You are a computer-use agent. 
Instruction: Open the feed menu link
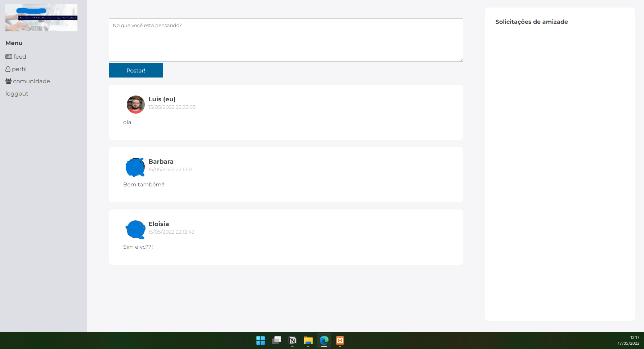tap(16, 57)
